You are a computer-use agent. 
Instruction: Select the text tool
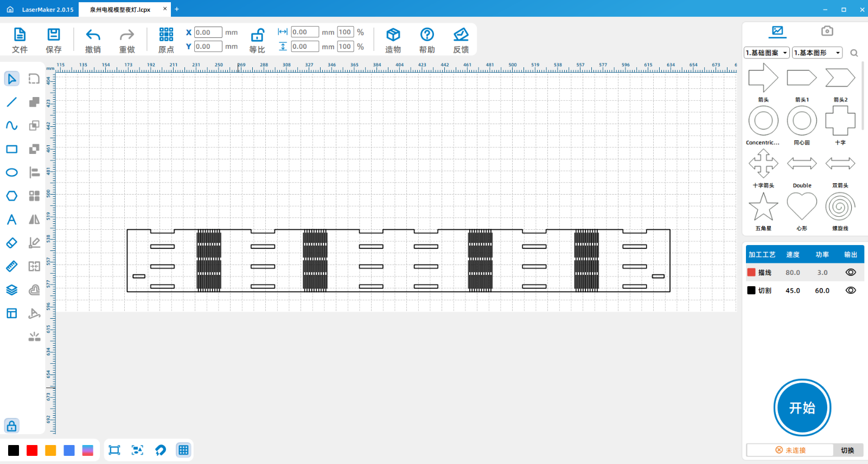[11, 220]
